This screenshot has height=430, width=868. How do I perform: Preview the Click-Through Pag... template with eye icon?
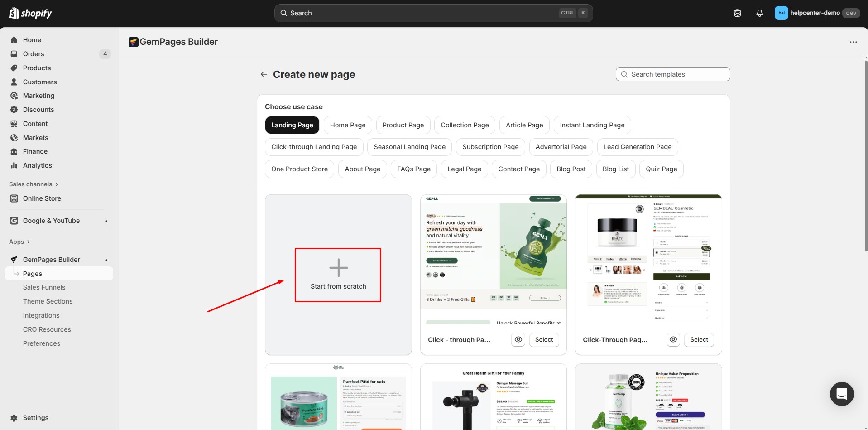click(x=673, y=340)
